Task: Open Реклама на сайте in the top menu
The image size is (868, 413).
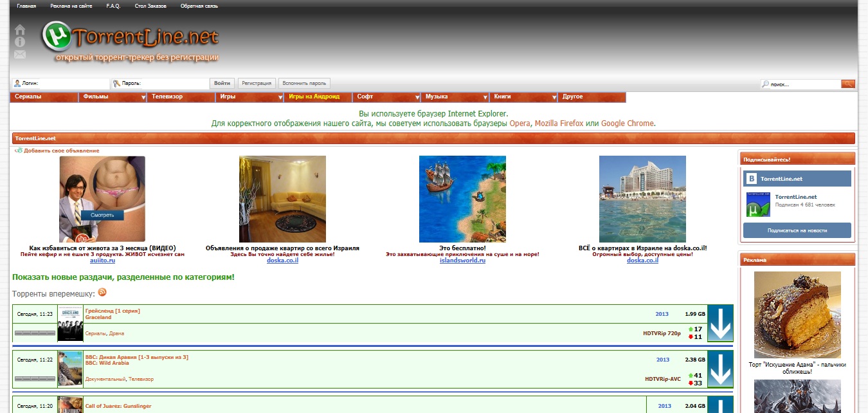Action: click(x=71, y=6)
